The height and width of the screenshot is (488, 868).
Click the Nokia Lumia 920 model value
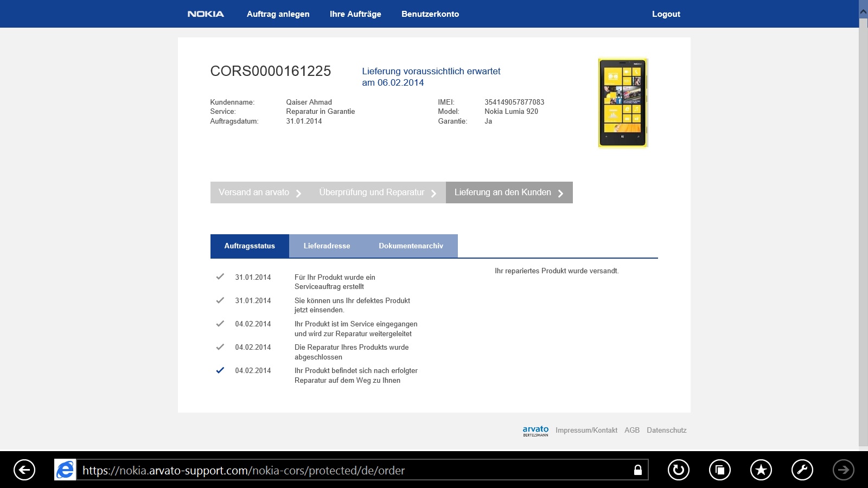(511, 112)
